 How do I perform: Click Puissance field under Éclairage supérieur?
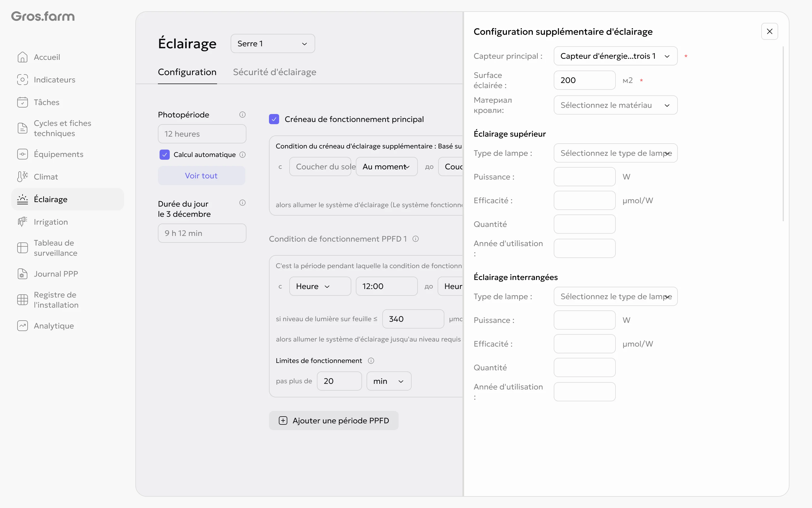(x=584, y=177)
